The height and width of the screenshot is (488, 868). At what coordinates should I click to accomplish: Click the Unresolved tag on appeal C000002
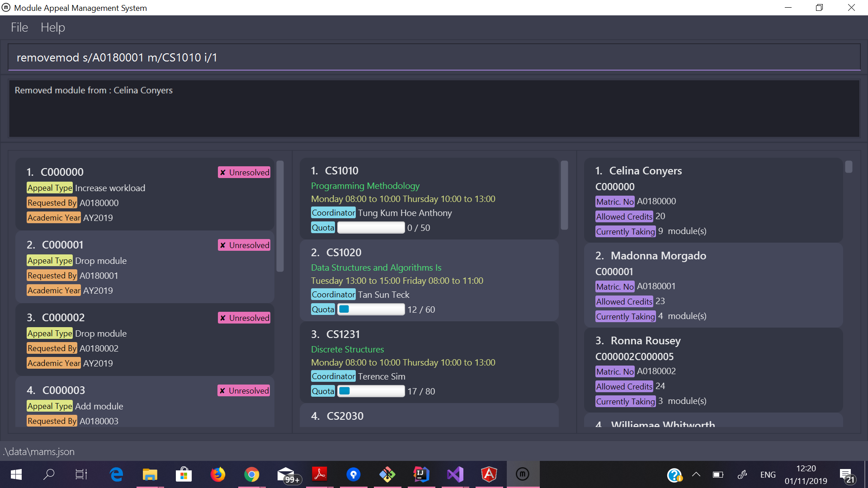(x=244, y=318)
